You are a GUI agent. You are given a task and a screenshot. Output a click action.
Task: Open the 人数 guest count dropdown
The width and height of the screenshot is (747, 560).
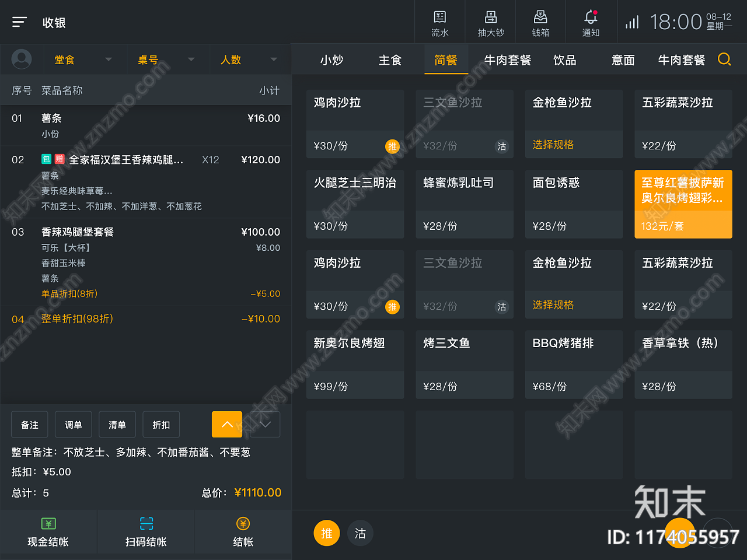coord(249,60)
